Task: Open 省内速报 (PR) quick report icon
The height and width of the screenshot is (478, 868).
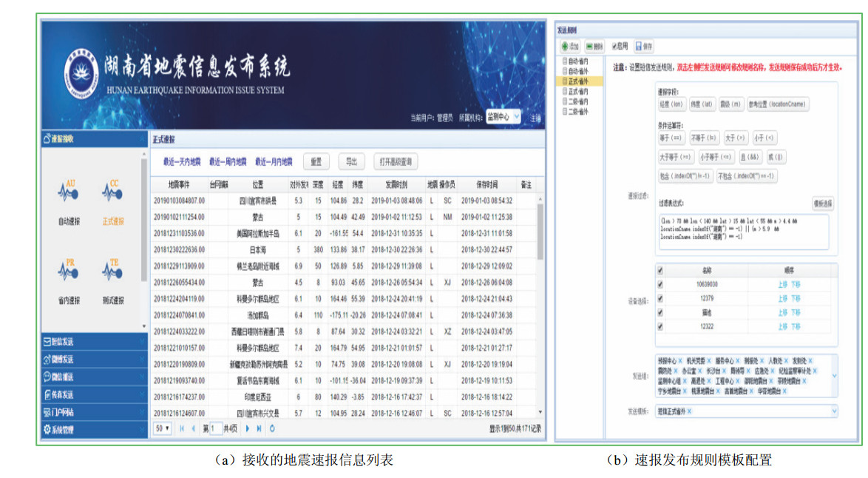Action: pos(69,270)
